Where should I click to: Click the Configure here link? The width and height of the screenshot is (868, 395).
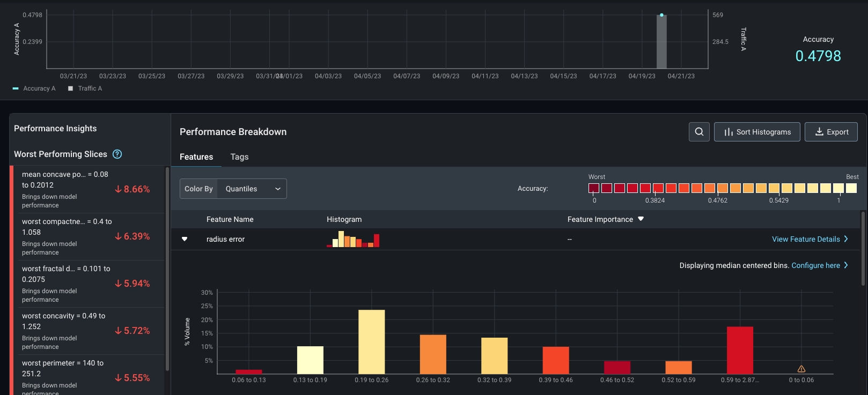click(x=820, y=265)
